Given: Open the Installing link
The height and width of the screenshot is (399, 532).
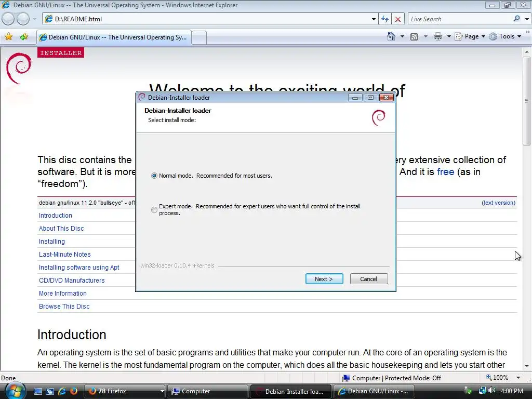Looking at the screenshot, I should pos(52,241).
